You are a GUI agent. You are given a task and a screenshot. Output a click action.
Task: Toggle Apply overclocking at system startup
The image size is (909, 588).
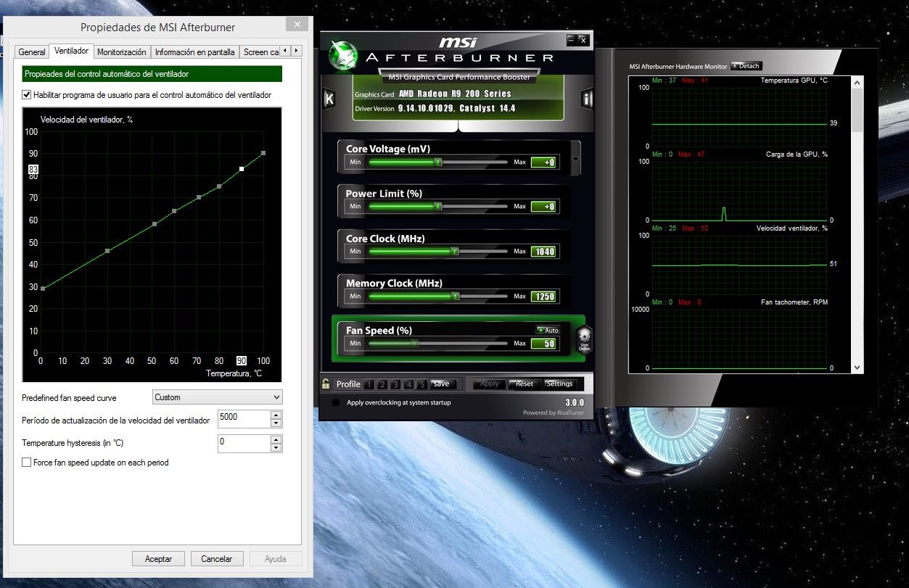tap(335, 402)
